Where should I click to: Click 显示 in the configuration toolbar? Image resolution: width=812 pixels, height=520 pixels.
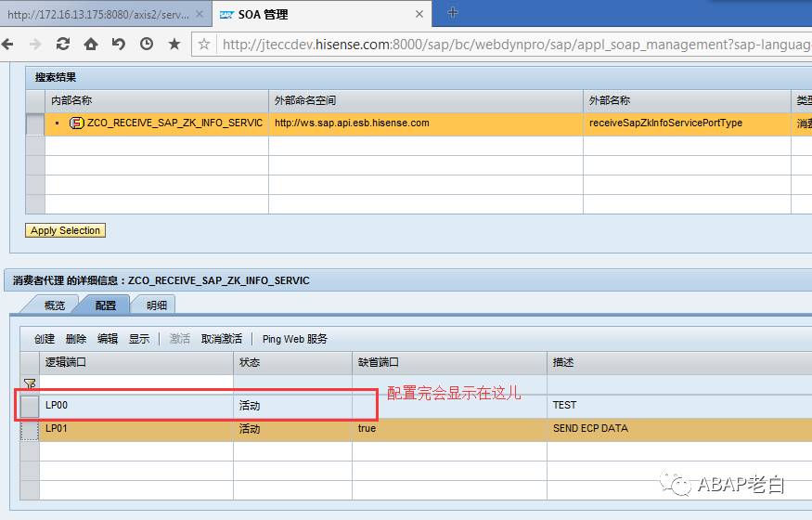point(139,339)
